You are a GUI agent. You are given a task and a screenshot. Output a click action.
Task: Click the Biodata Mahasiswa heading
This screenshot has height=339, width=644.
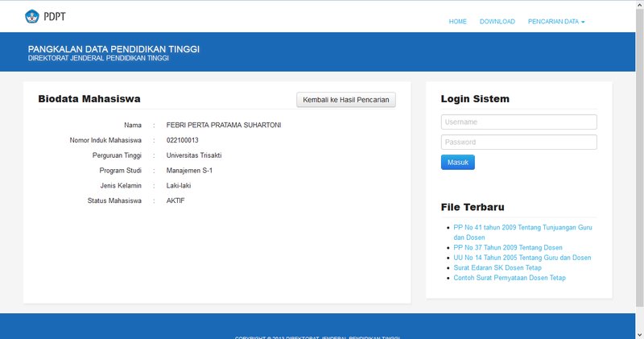tap(89, 98)
